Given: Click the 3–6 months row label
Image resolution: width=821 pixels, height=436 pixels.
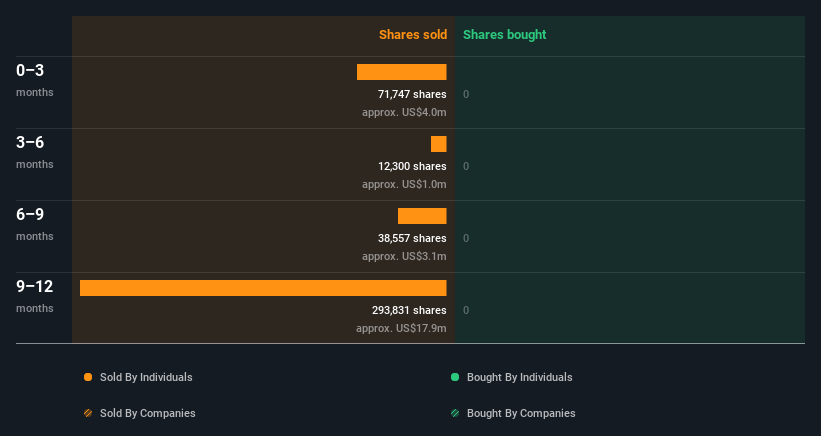Looking at the screenshot, I should point(35,152).
